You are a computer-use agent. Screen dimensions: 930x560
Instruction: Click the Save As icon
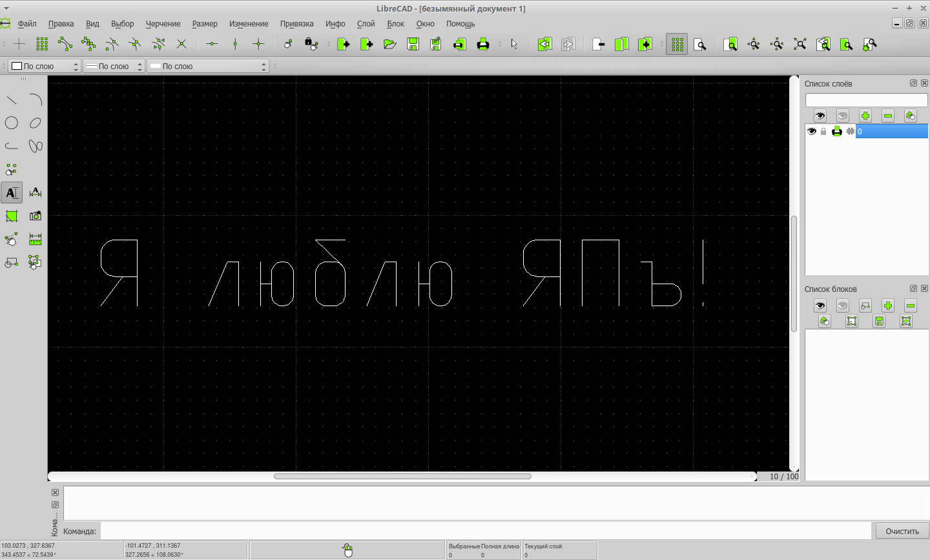point(436,44)
